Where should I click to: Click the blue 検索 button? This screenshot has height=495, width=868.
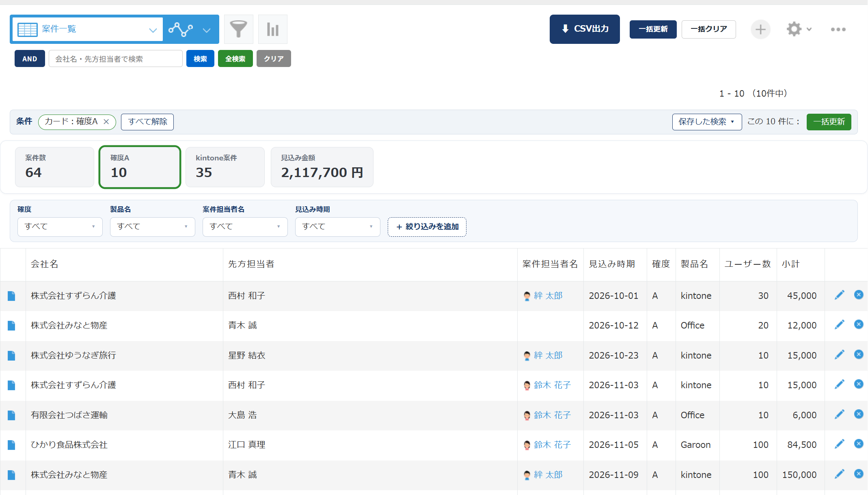pyautogui.click(x=200, y=59)
